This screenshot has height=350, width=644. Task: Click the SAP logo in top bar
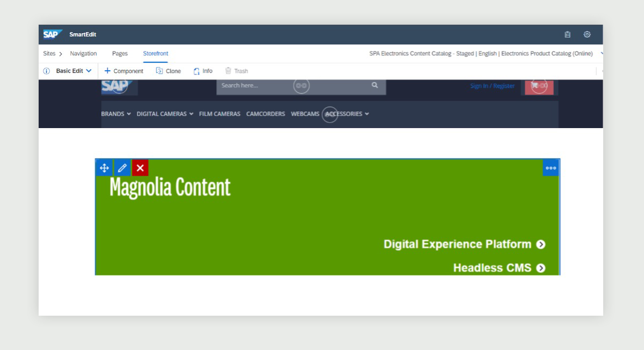pyautogui.click(x=53, y=34)
